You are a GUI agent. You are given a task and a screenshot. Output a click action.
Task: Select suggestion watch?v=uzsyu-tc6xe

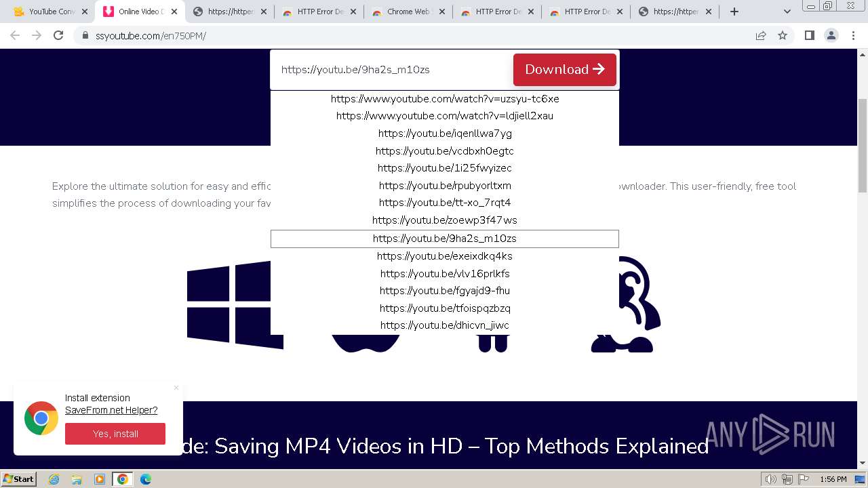pyautogui.click(x=445, y=99)
